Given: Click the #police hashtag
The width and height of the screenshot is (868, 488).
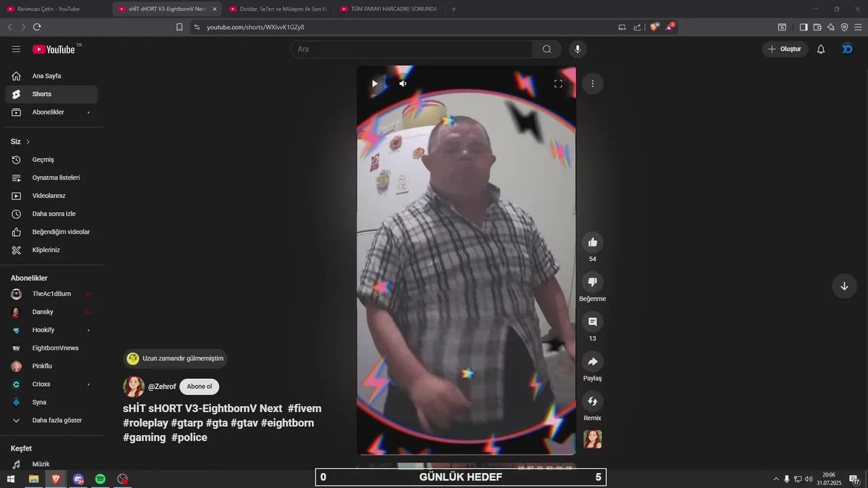Looking at the screenshot, I should (189, 438).
